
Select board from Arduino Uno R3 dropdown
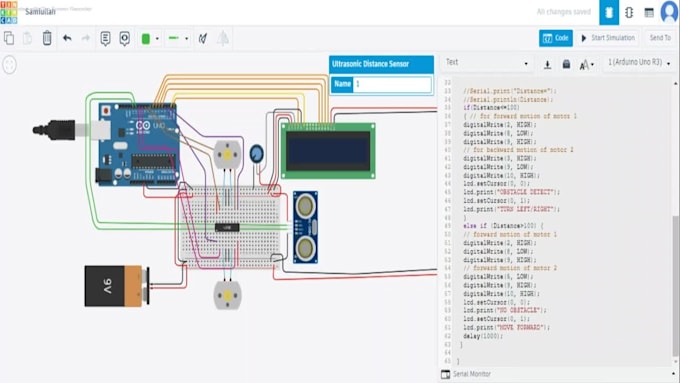coord(638,63)
